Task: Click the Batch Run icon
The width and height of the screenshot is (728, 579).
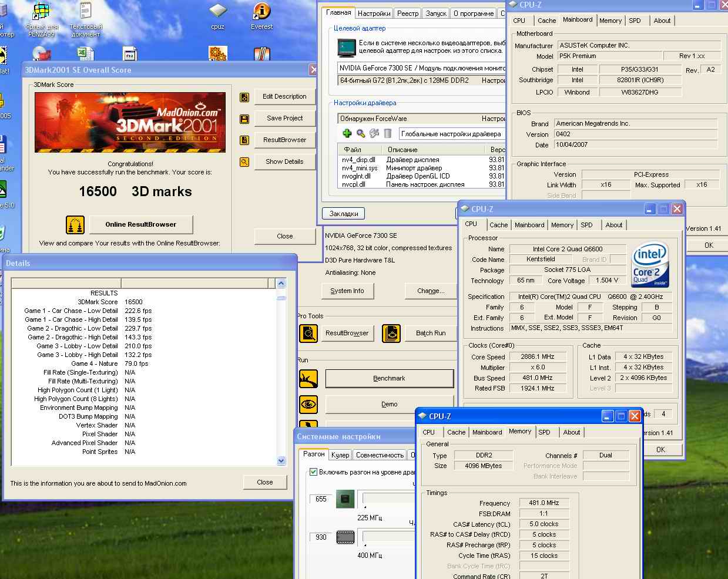Action: point(391,334)
